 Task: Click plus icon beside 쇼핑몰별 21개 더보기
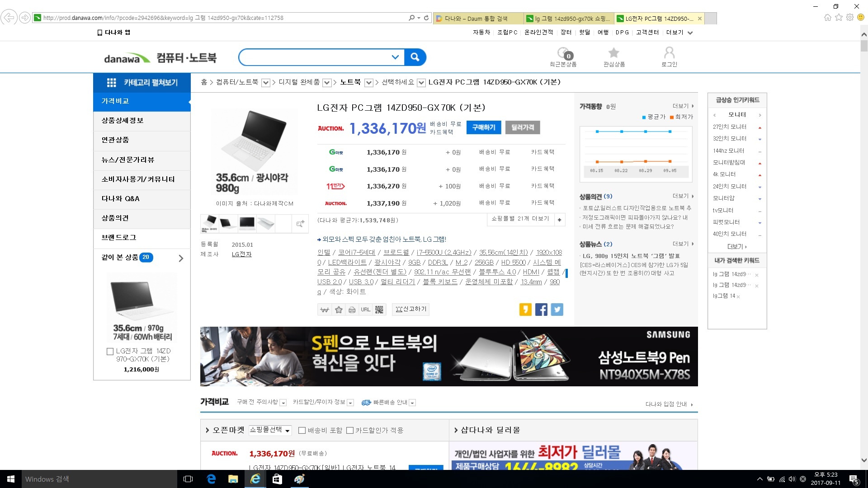pyautogui.click(x=560, y=220)
